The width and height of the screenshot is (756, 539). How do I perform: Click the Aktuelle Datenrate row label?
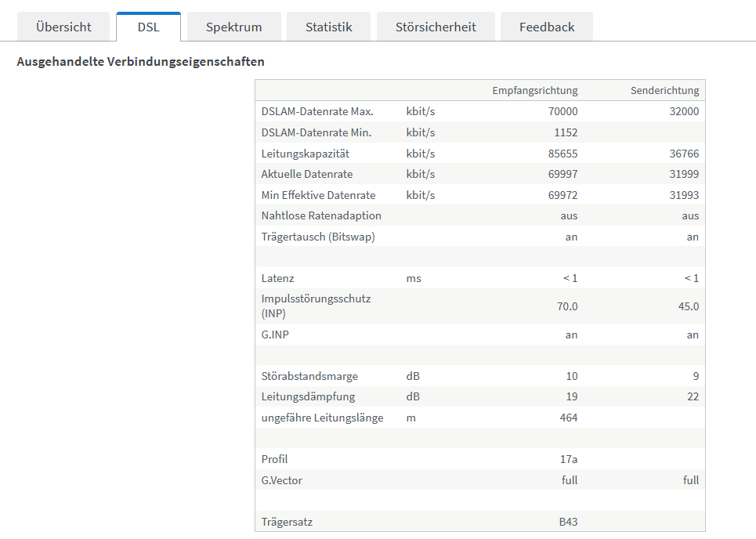click(x=307, y=174)
